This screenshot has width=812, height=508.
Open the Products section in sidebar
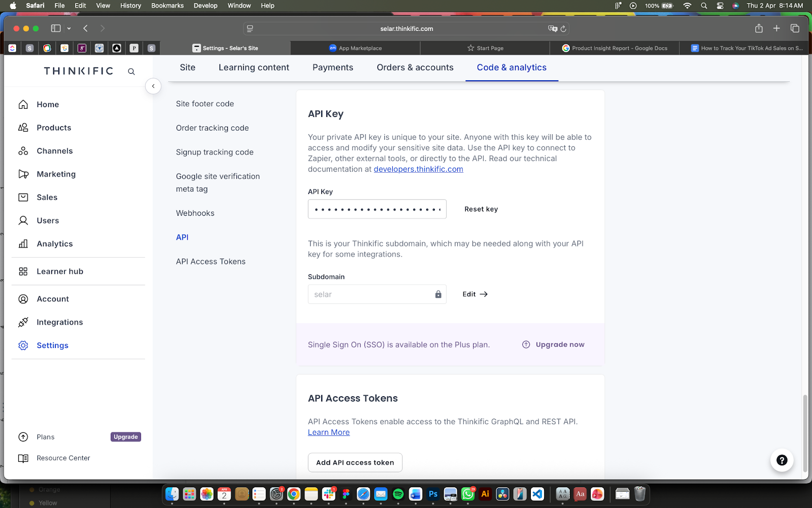click(x=54, y=128)
